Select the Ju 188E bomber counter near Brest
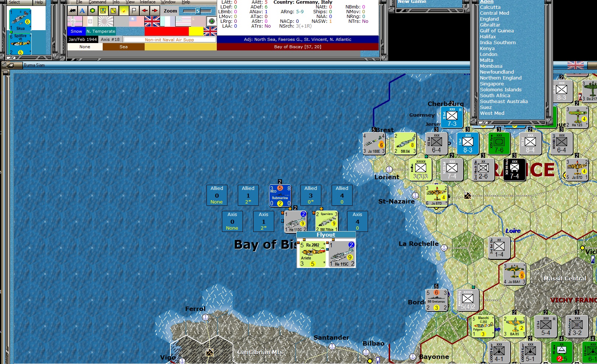This screenshot has width=597, height=364. (374, 143)
